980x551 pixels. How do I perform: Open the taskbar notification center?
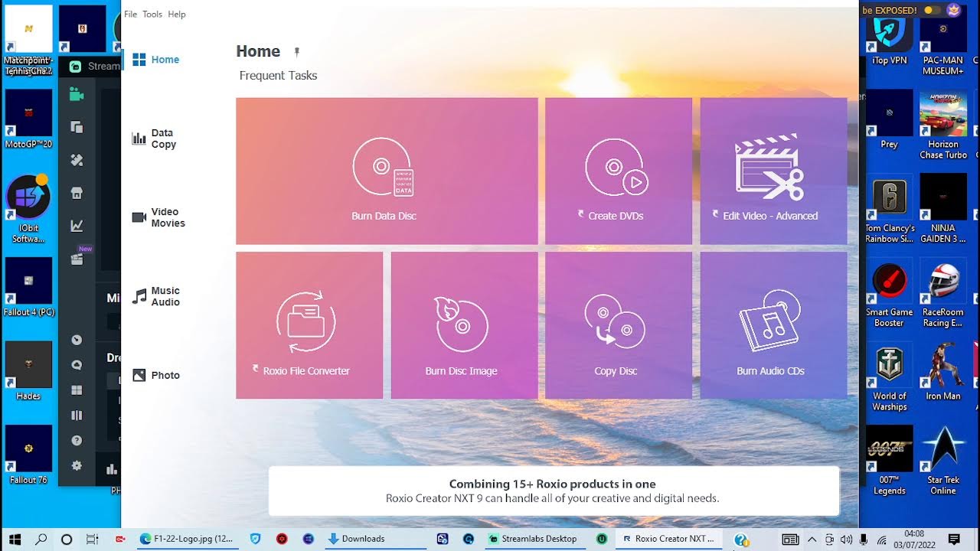pos(953,539)
